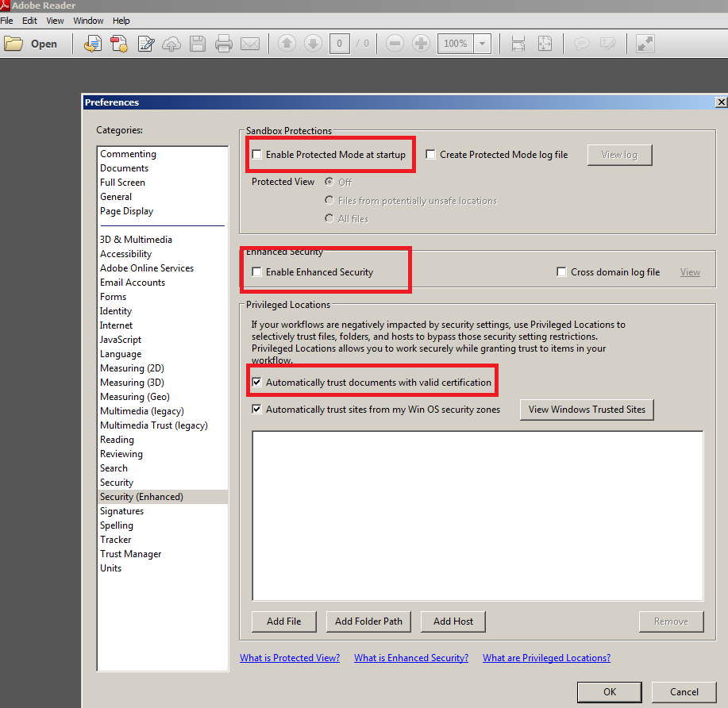The height and width of the screenshot is (708, 728).
Task: Click the Add Host button
Action: 453,621
